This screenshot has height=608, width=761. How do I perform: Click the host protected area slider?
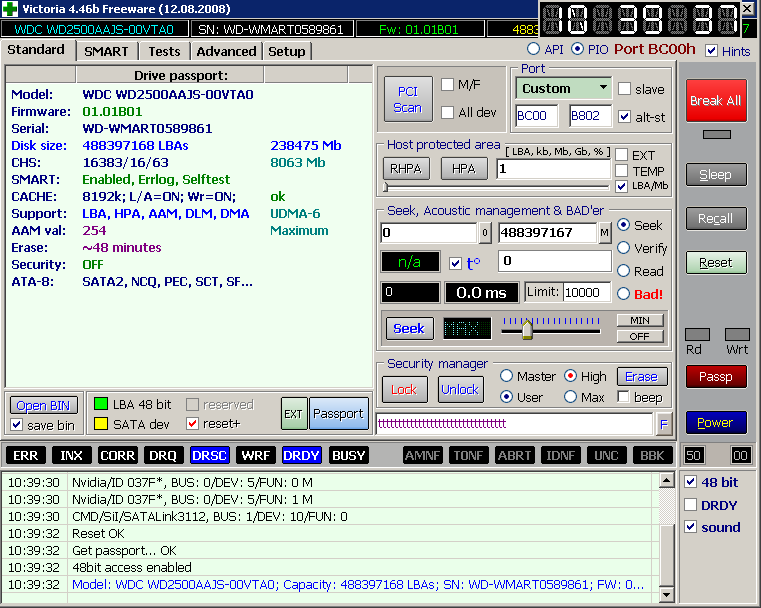click(x=496, y=187)
